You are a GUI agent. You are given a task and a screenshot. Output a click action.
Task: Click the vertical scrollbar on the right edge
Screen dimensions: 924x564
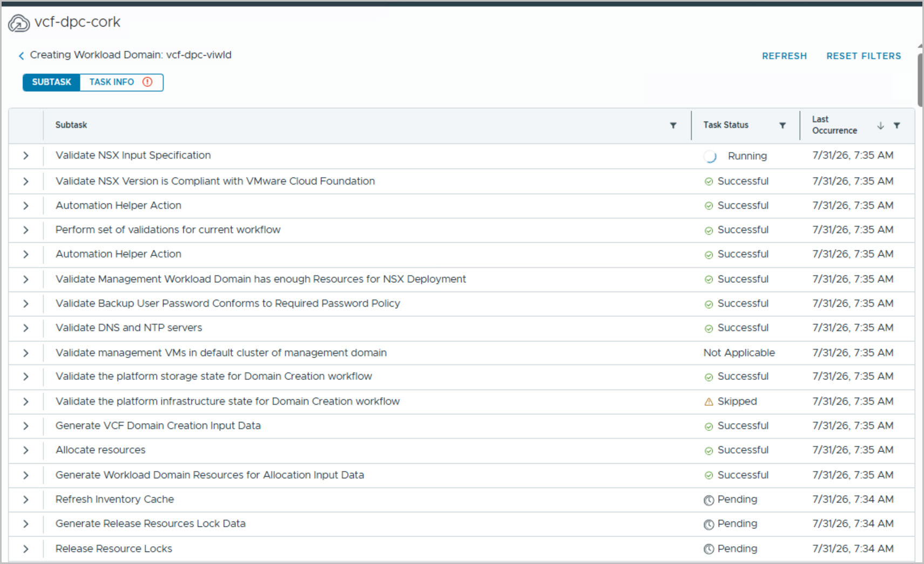[920, 80]
